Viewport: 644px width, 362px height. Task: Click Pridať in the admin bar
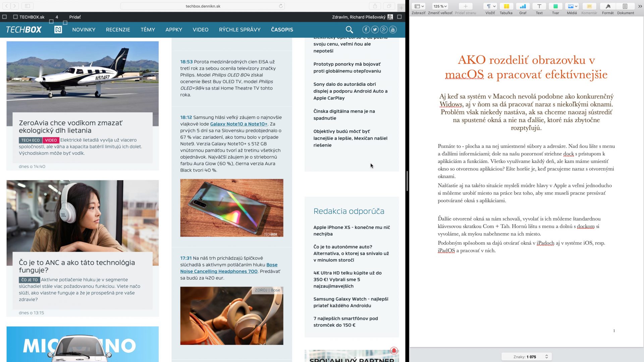(75, 17)
